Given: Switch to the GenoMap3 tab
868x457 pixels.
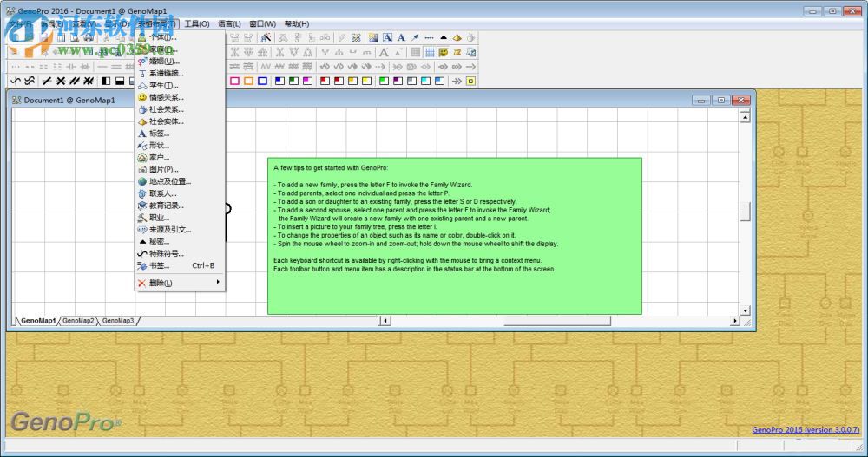Looking at the screenshot, I should pos(118,320).
